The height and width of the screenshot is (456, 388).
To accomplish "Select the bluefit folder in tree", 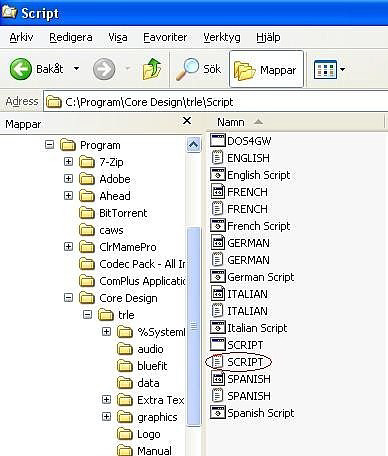I will [142, 366].
